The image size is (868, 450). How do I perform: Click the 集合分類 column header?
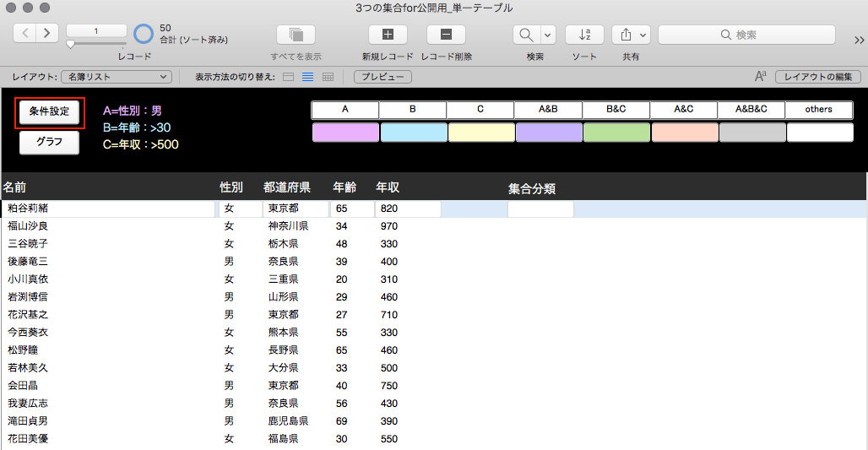point(532,189)
